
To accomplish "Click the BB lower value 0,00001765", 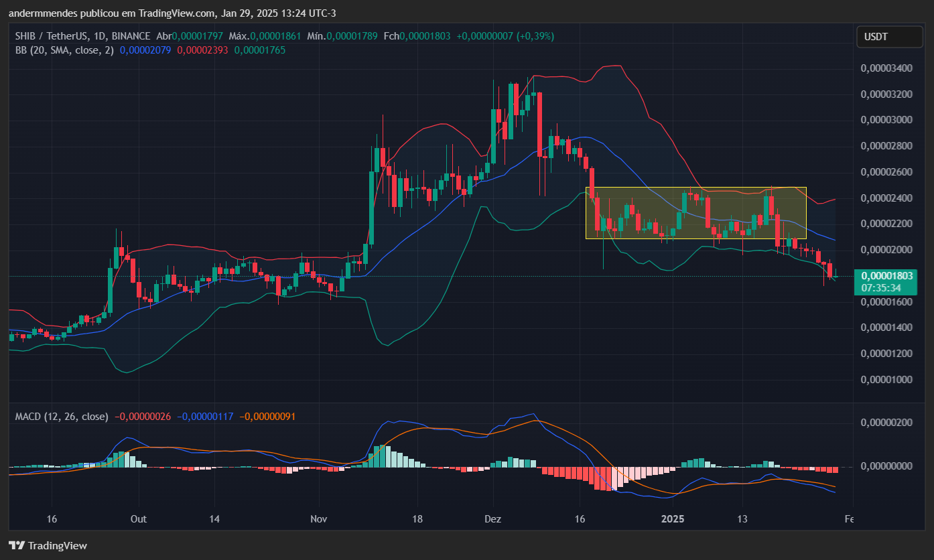I will point(259,49).
